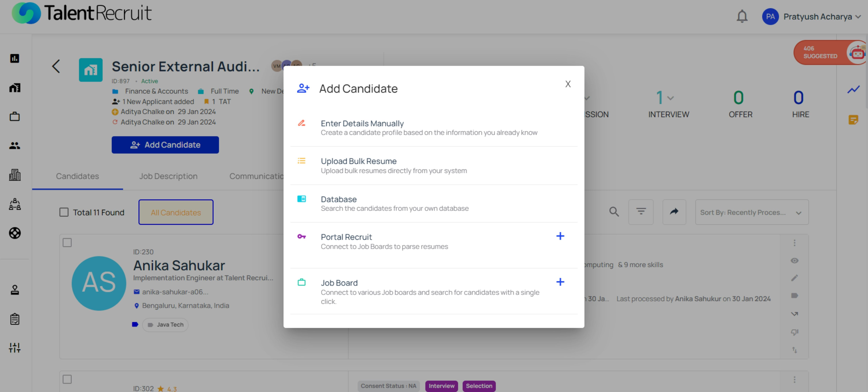Screen dimensions: 868x392
Task: Open the people candidates sidebar icon
Action: click(14, 146)
